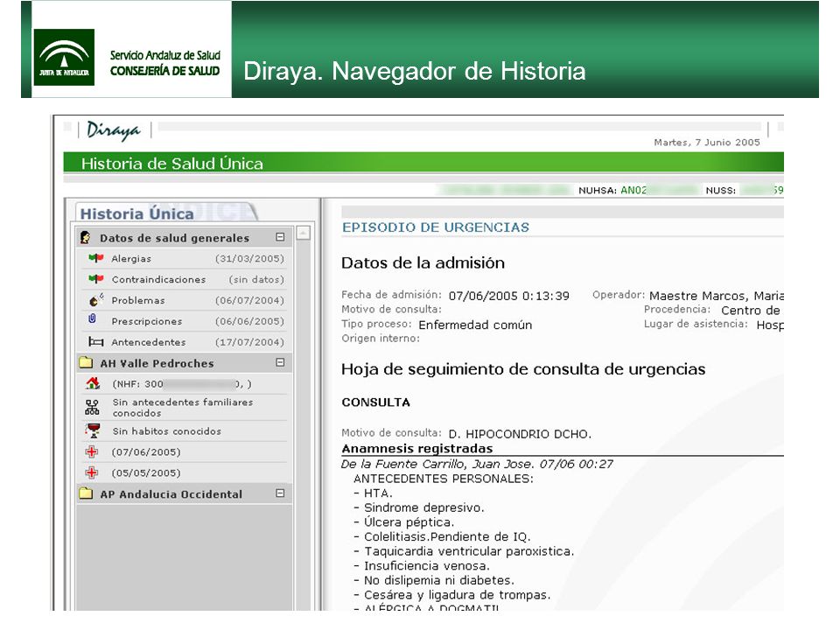Click the Sindrome depresivo line
The height and width of the screenshot is (630, 840).
[x=419, y=507]
